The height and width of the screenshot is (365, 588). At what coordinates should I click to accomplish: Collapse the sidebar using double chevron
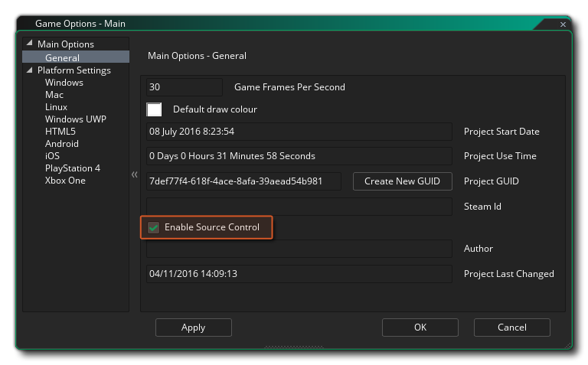(x=135, y=175)
